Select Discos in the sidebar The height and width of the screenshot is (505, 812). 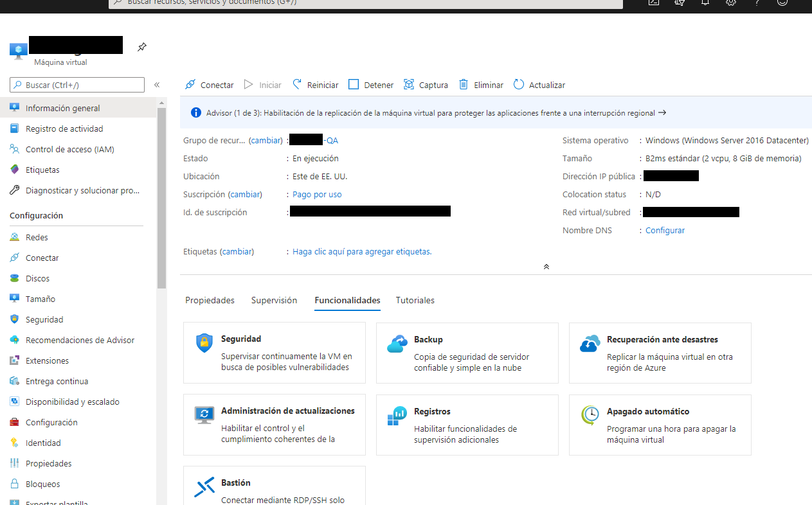pos(39,278)
